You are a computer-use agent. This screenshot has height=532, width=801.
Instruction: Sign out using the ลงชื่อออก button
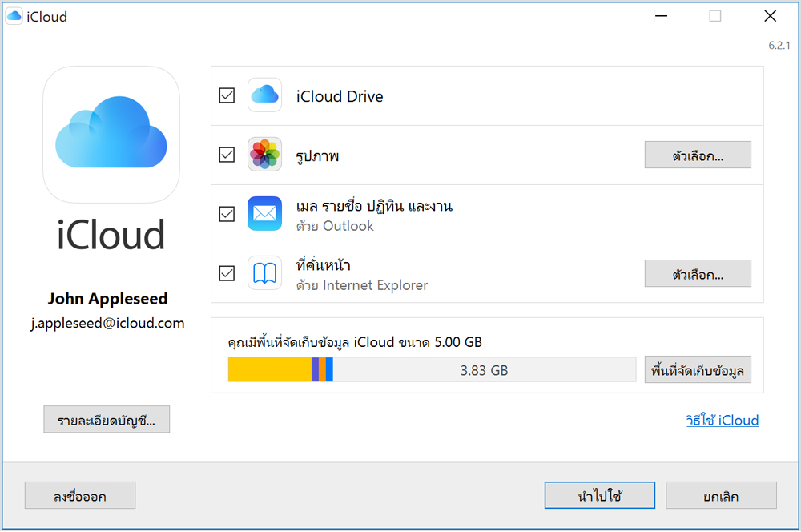coord(80,495)
